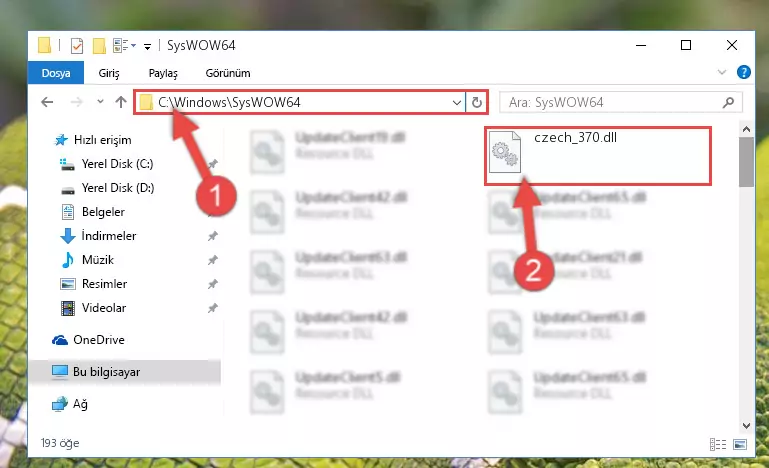Click the Properties icon in quick access toolbar
Screen dimensions: 769x468
77,46
